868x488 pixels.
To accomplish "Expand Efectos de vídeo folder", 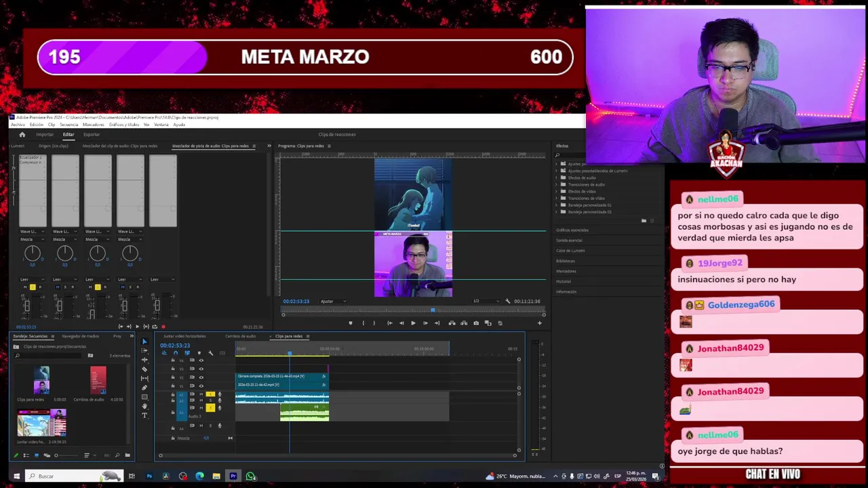I will (x=556, y=191).
